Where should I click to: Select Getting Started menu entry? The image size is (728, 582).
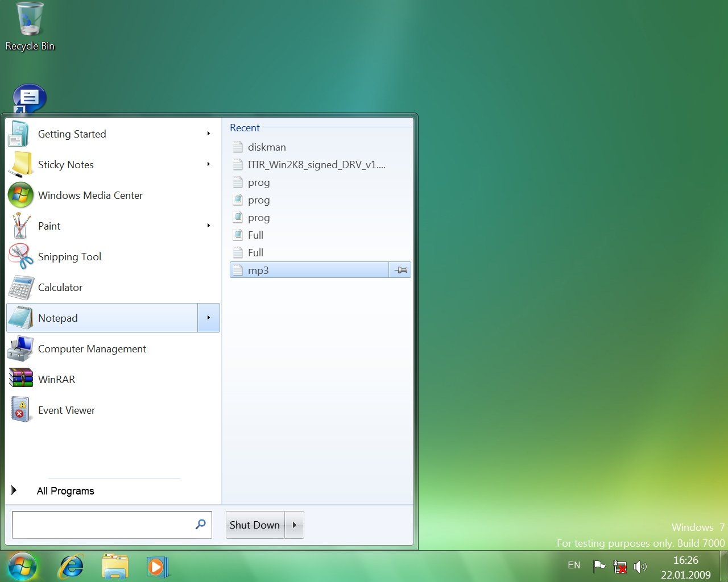pos(113,134)
